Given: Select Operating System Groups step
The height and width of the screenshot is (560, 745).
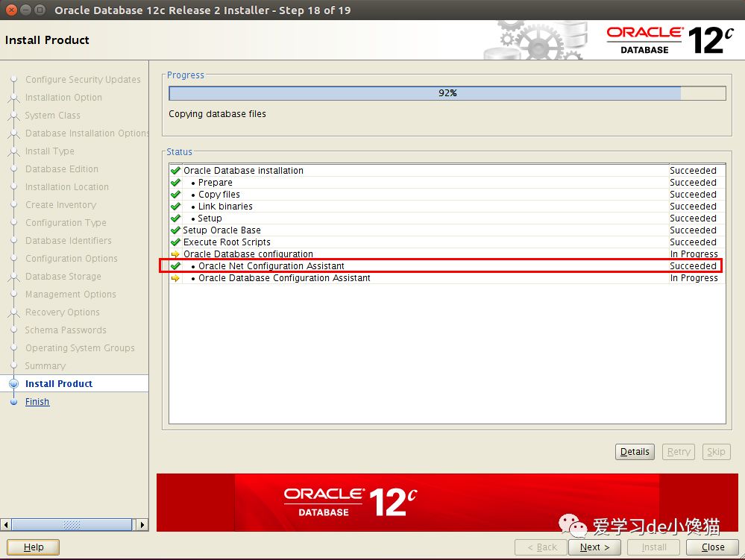Looking at the screenshot, I should click(80, 348).
